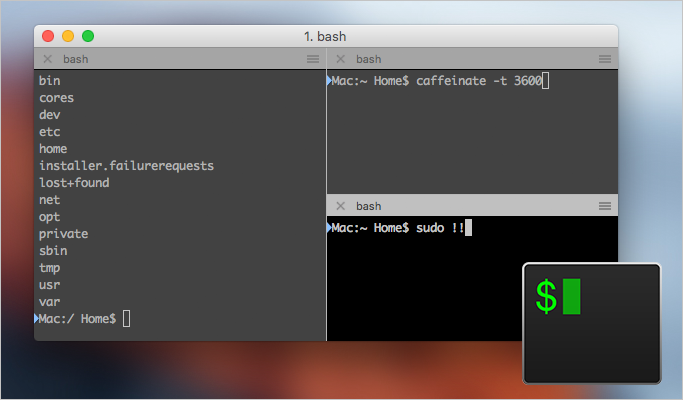683x400 pixels.
Task: Click the 'caffeinate -t 3600' command text
Action: coord(479,81)
